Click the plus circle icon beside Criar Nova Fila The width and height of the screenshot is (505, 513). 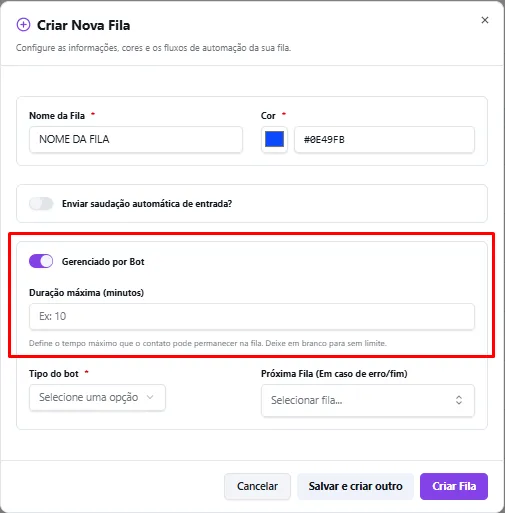pyautogui.click(x=23, y=25)
